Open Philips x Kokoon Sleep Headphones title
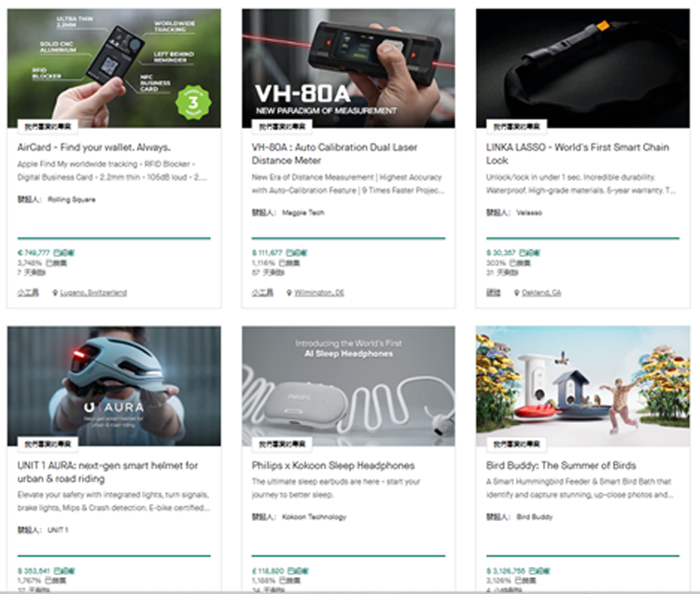 333,465
